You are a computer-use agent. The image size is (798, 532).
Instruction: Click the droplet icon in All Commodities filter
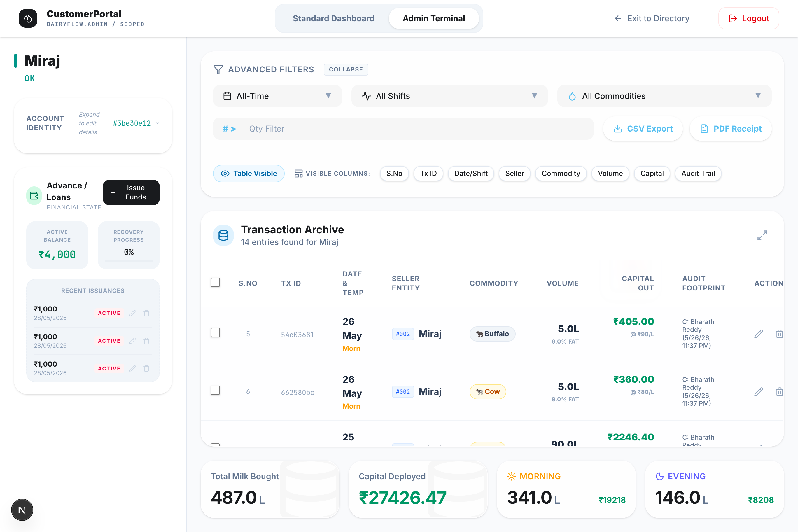pyautogui.click(x=572, y=96)
